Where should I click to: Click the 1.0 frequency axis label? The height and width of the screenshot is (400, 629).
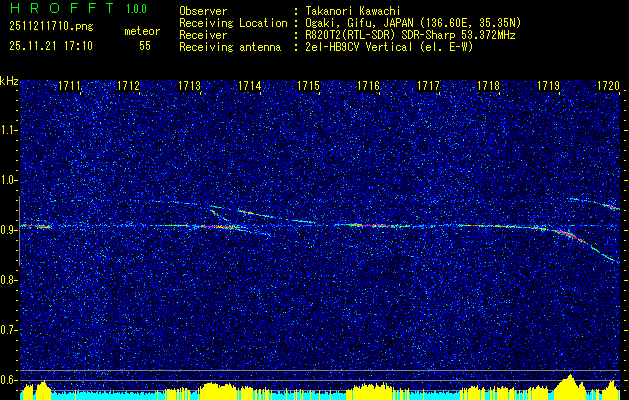8,180
